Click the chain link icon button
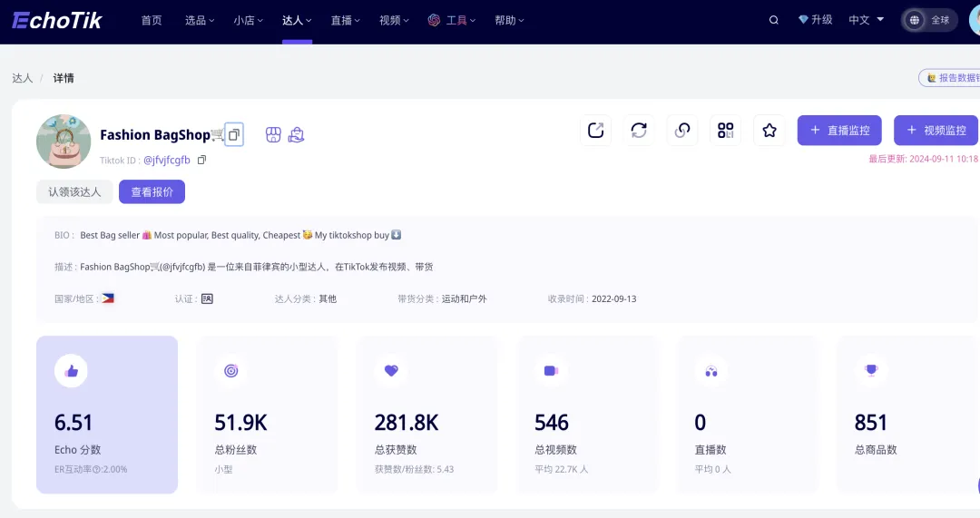Image resolution: width=980 pixels, height=518 pixels. pos(682,130)
